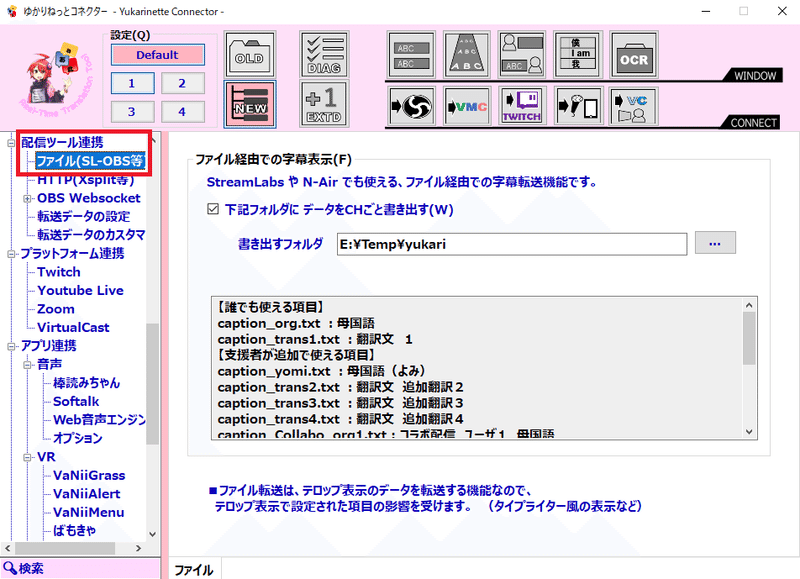The height and width of the screenshot is (579, 800).
Task: Click the file list scroll-up arrow
Action: tap(749, 305)
